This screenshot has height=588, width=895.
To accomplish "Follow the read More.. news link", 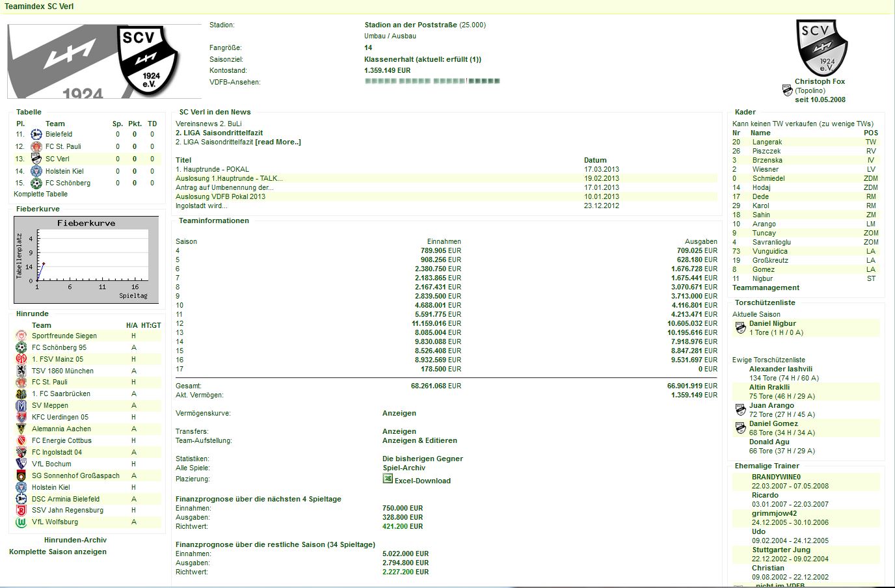I will 278,142.
